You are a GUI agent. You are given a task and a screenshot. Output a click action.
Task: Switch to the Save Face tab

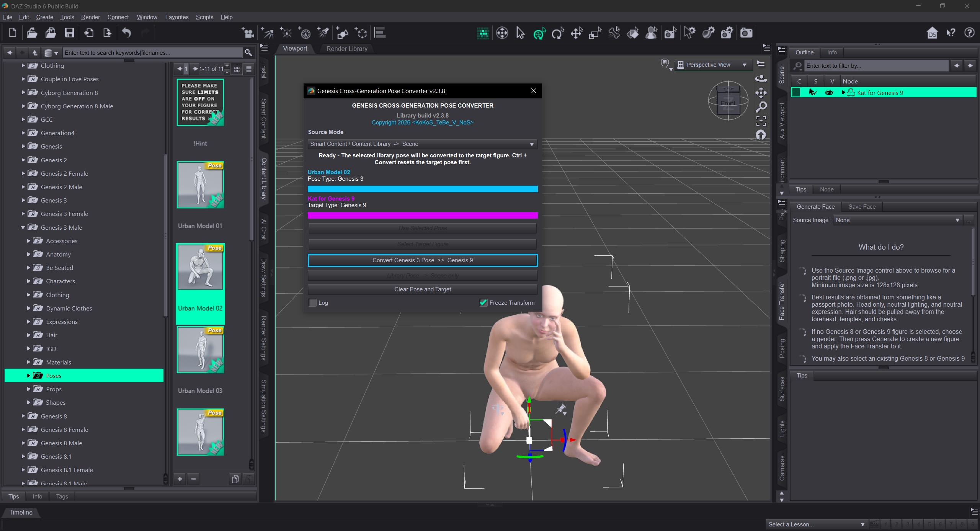pyautogui.click(x=862, y=207)
